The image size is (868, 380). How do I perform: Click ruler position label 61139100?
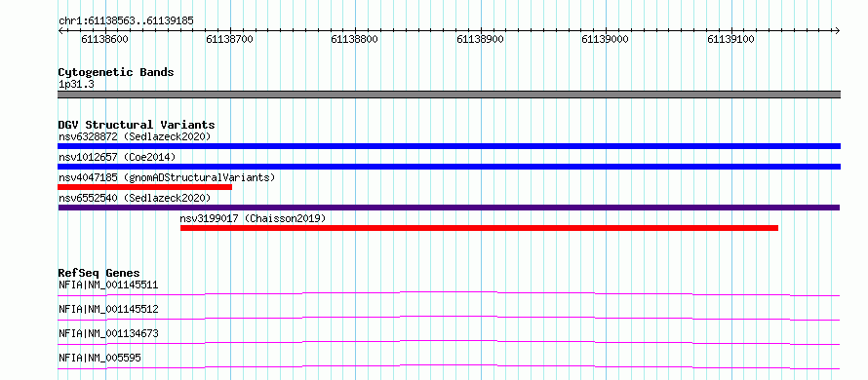731,40
